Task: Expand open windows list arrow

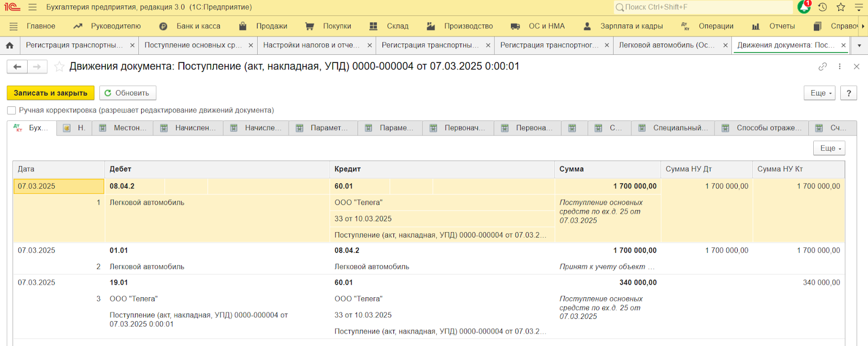Action: [859, 45]
